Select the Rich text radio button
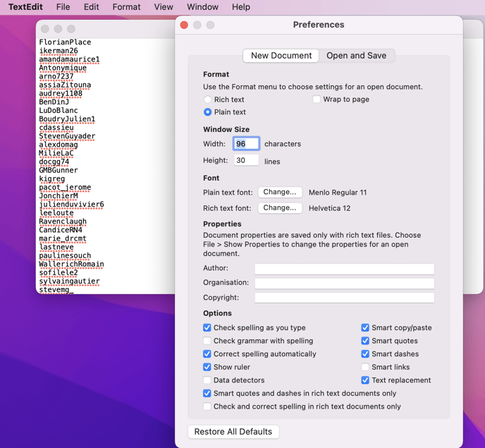 point(207,99)
